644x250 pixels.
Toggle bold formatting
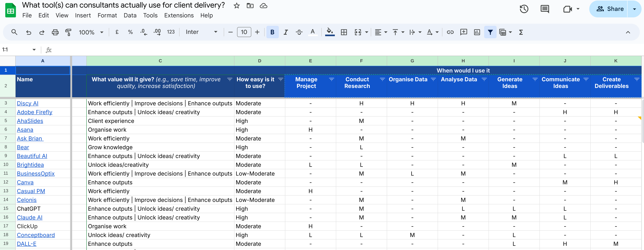(x=272, y=32)
